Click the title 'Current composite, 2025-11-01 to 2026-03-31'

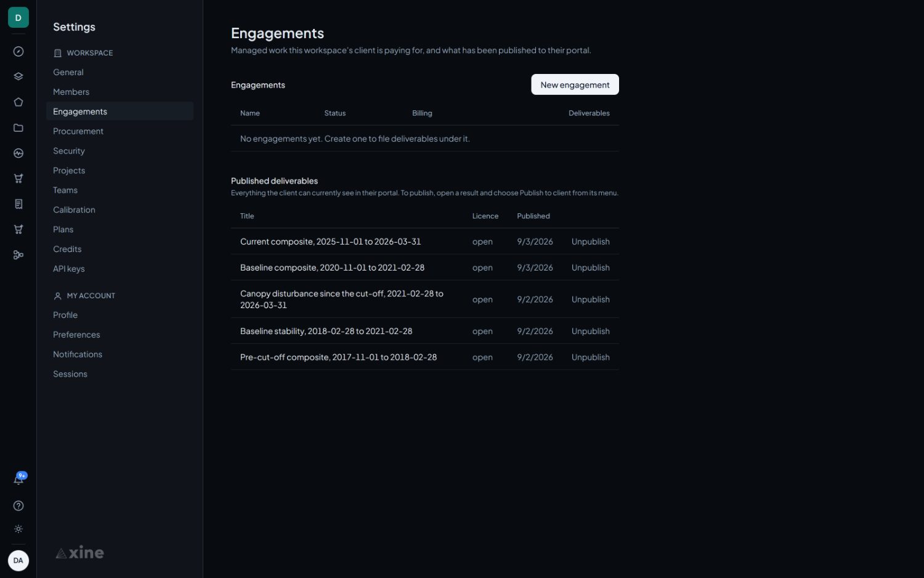point(331,242)
